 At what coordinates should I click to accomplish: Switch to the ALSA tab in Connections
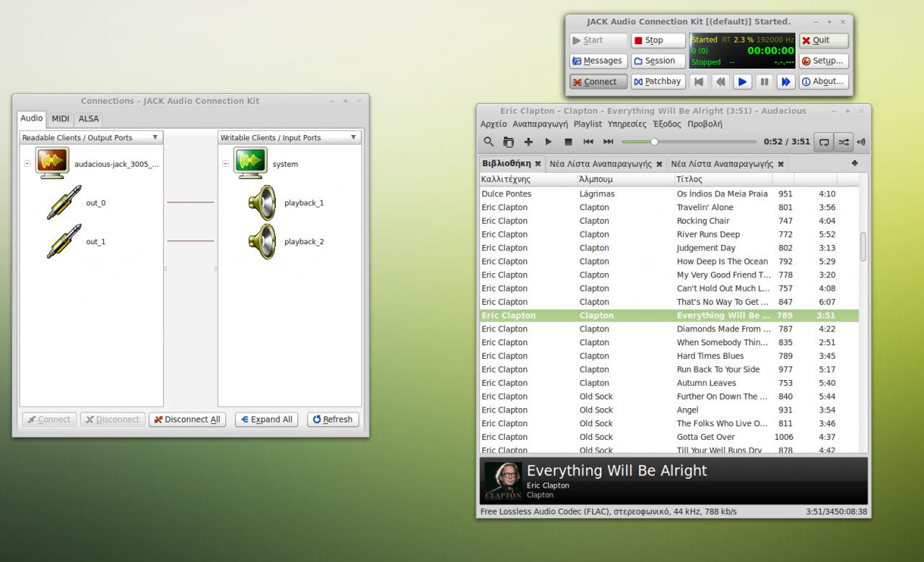tap(89, 119)
